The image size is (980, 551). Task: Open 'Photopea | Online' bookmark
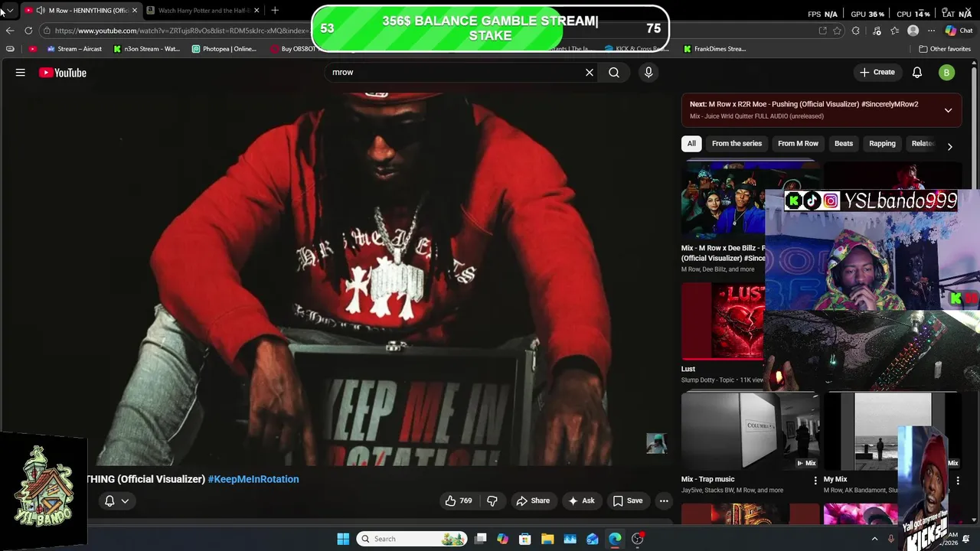click(224, 49)
